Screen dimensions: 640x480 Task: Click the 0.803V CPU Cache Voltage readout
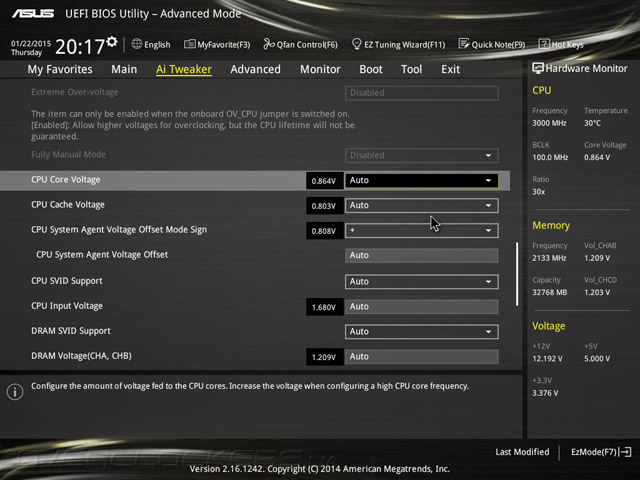324,206
